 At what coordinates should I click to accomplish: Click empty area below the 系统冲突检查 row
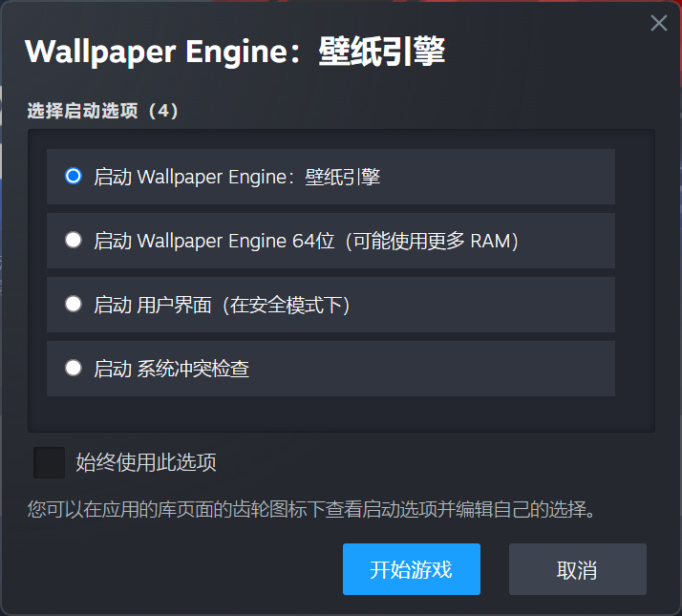click(341, 414)
